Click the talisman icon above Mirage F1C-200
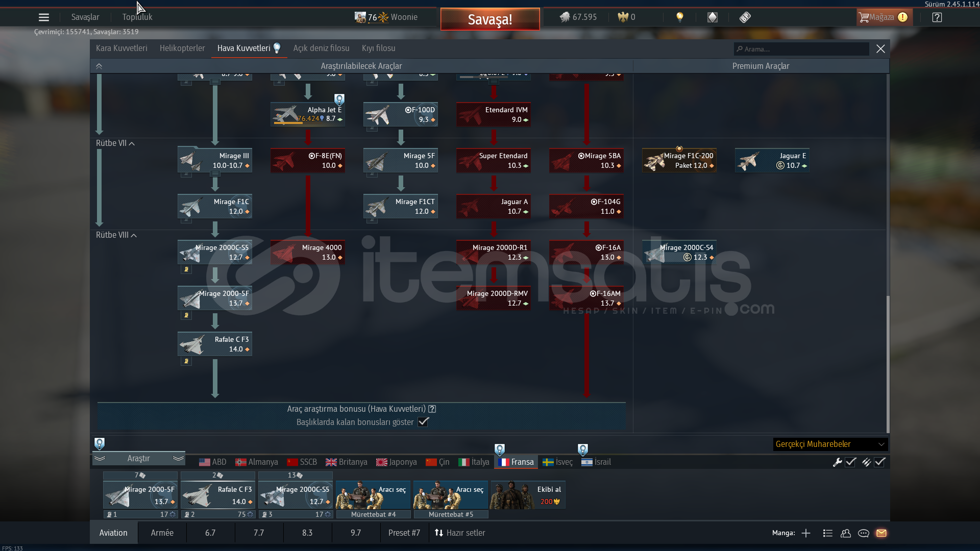980x551 pixels. point(679,149)
